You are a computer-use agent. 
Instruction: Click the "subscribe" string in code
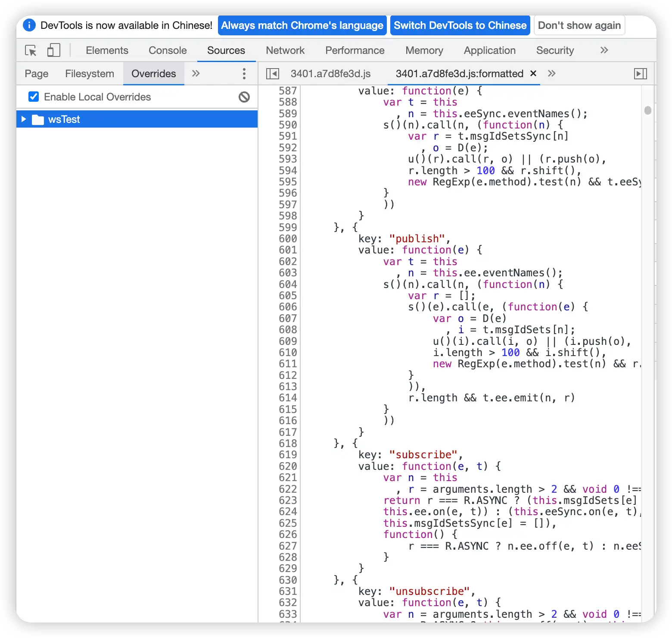click(423, 455)
